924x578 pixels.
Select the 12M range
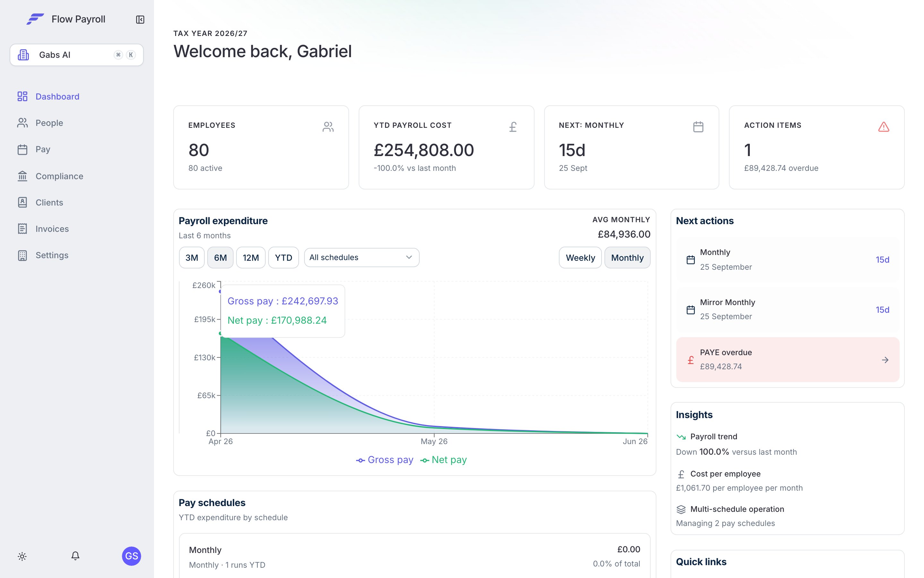click(251, 258)
